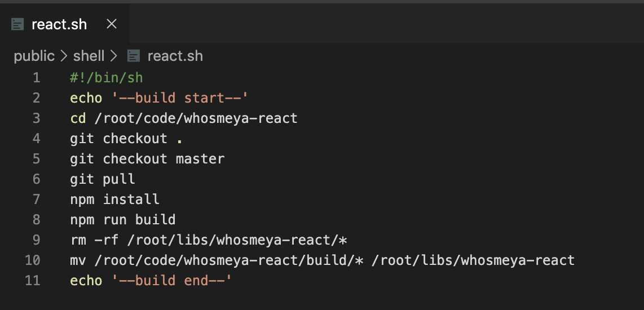Close the react.sh editor tab

(111, 24)
